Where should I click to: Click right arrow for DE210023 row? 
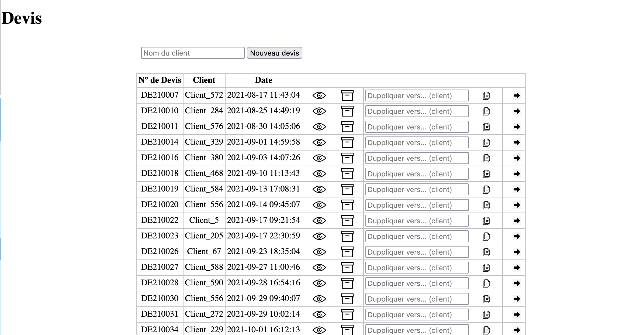(517, 236)
